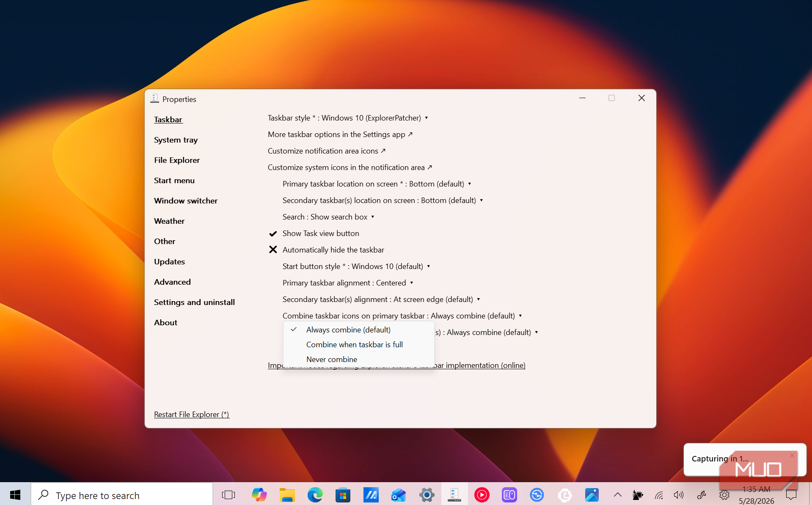Choose Combine when taskbar is full
Viewport: 812px width, 505px height.
(x=359, y=345)
